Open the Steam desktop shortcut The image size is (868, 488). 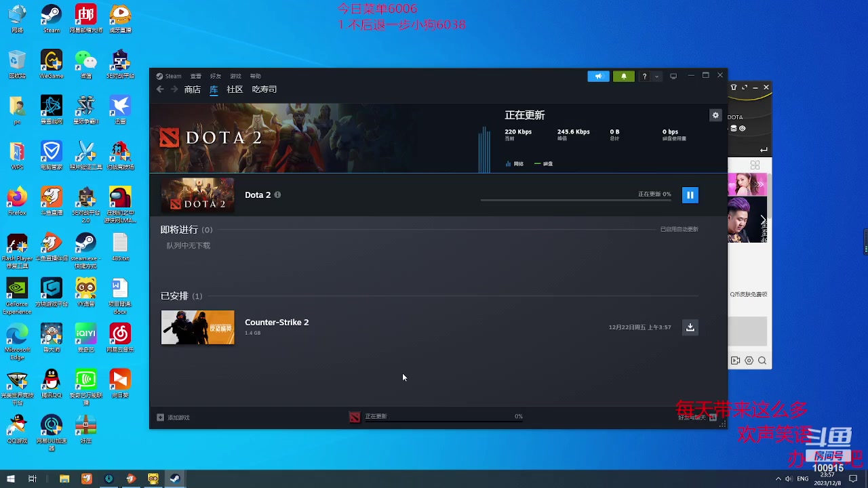[x=52, y=19]
